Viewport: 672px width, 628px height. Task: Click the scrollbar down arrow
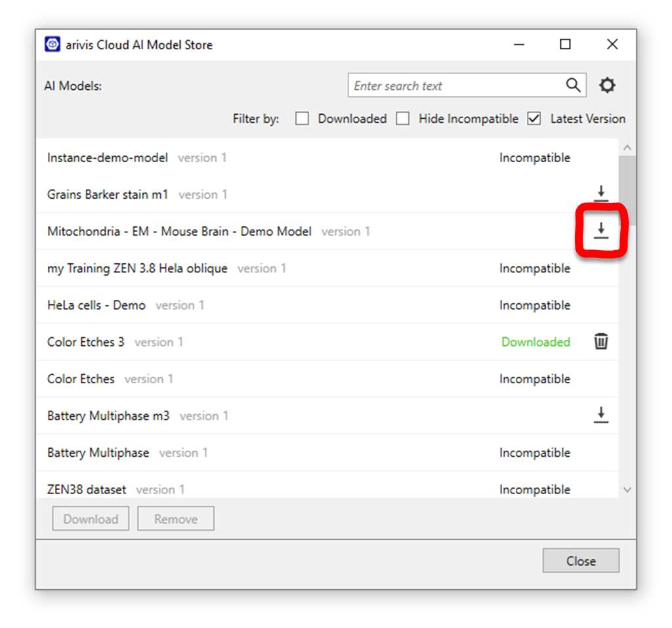tap(627, 490)
